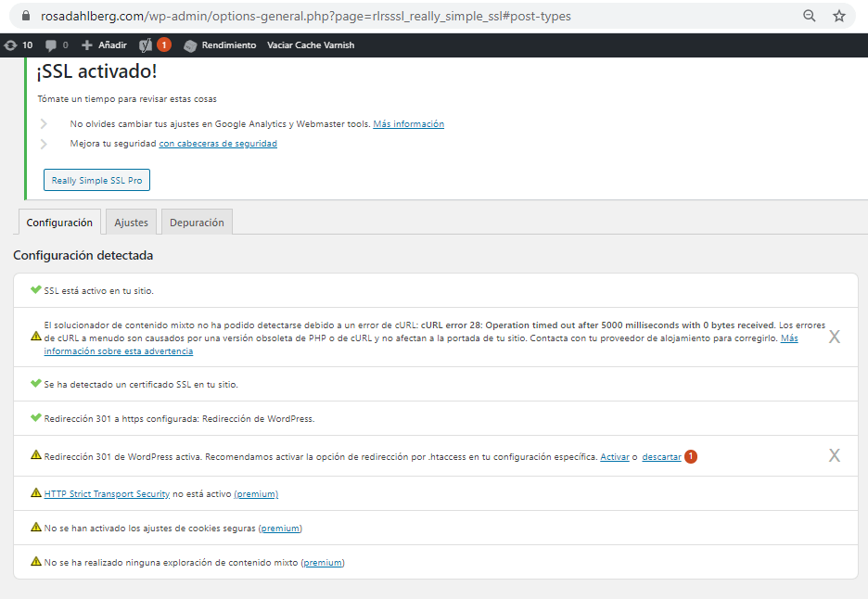Image resolution: width=868 pixels, height=599 pixels.
Task: Click the Añadir plus icon
Action: pos(87,45)
